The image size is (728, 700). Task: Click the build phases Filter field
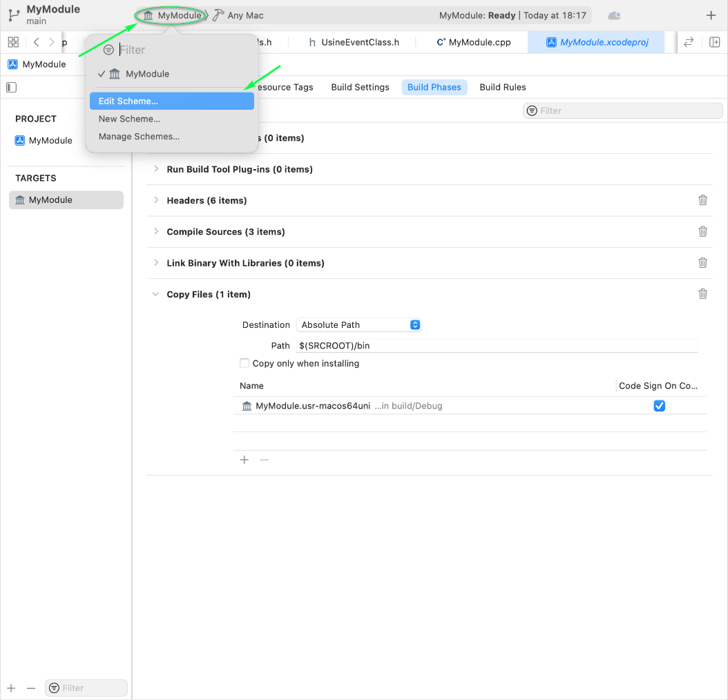pos(622,110)
